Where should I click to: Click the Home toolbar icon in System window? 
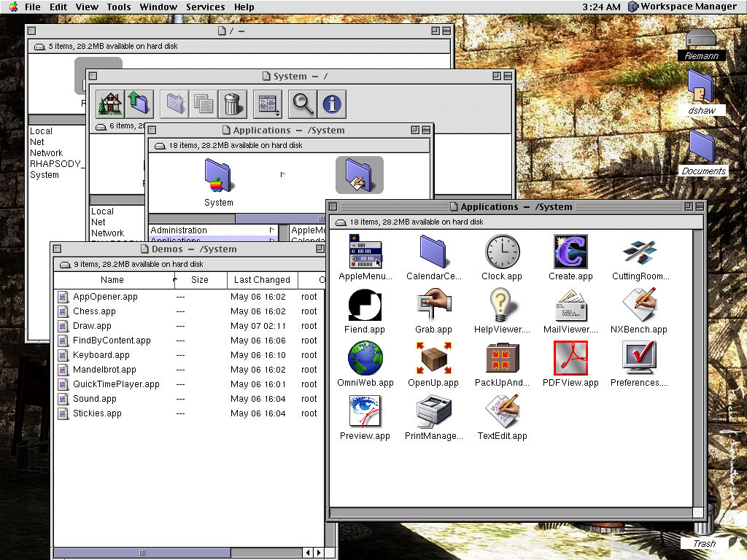[x=110, y=104]
